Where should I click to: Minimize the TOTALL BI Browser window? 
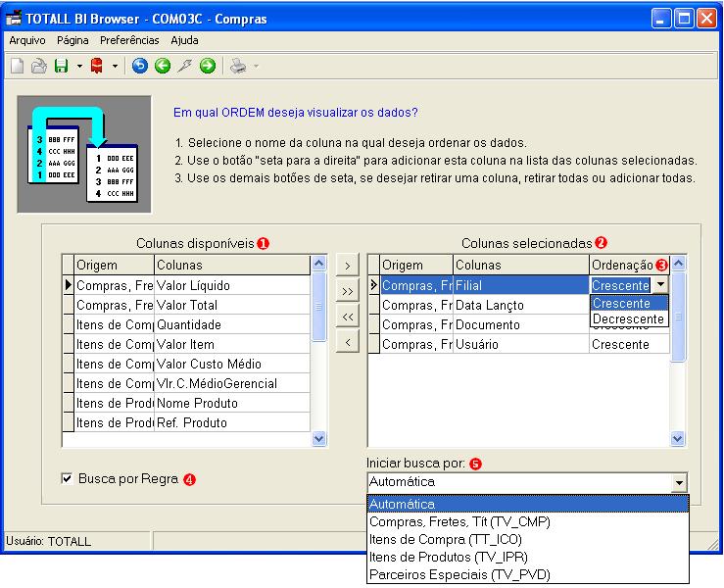point(661,19)
